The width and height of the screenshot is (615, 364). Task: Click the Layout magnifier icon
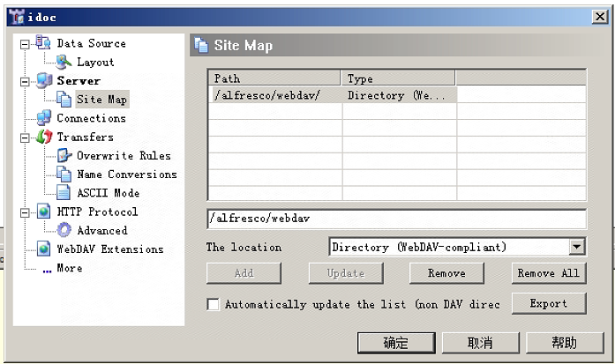point(64,62)
